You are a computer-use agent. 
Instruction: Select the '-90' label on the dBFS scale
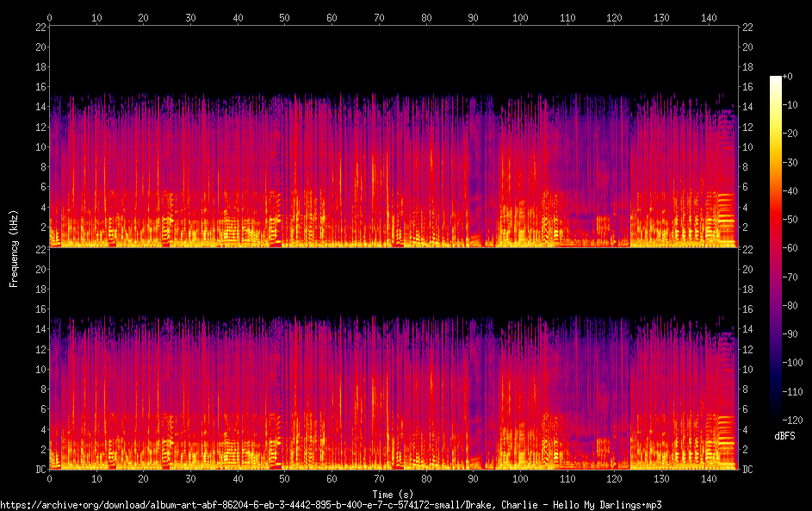click(790, 333)
